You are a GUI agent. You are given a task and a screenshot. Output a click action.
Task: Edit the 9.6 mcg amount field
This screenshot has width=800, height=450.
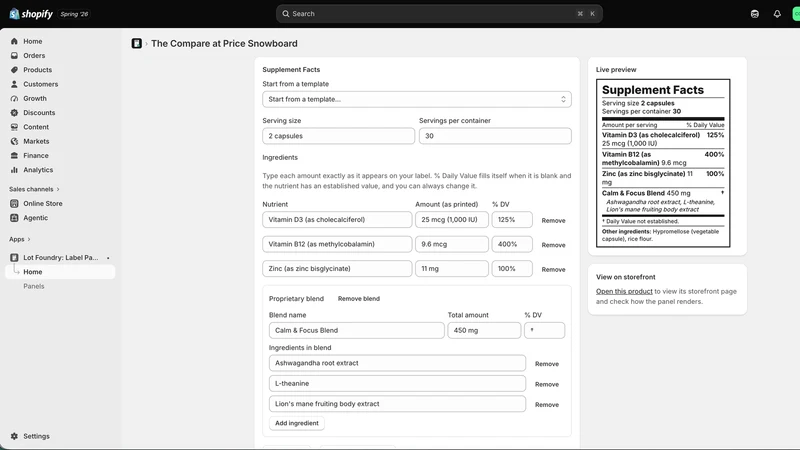pos(452,244)
